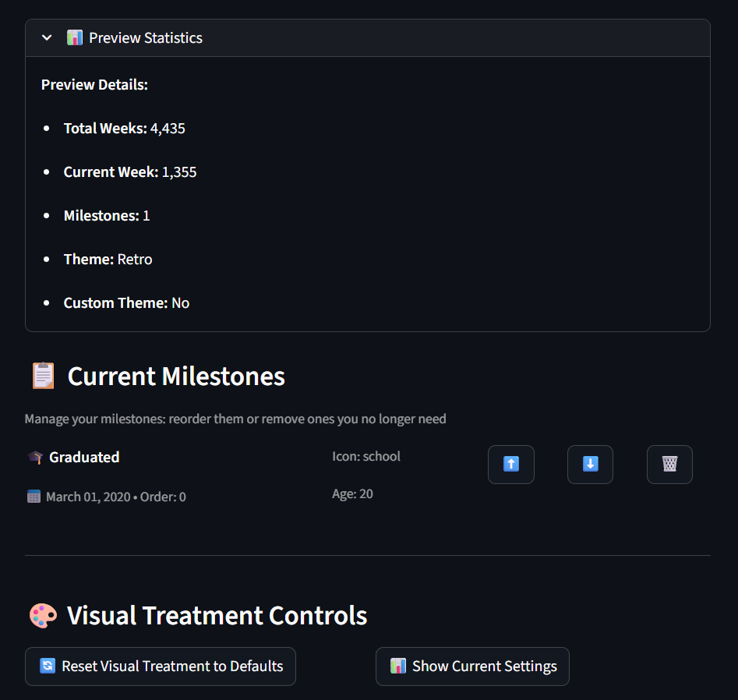
Task: Move the Graduated milestone down with the arrow icon
Action: tap(590, 464)
